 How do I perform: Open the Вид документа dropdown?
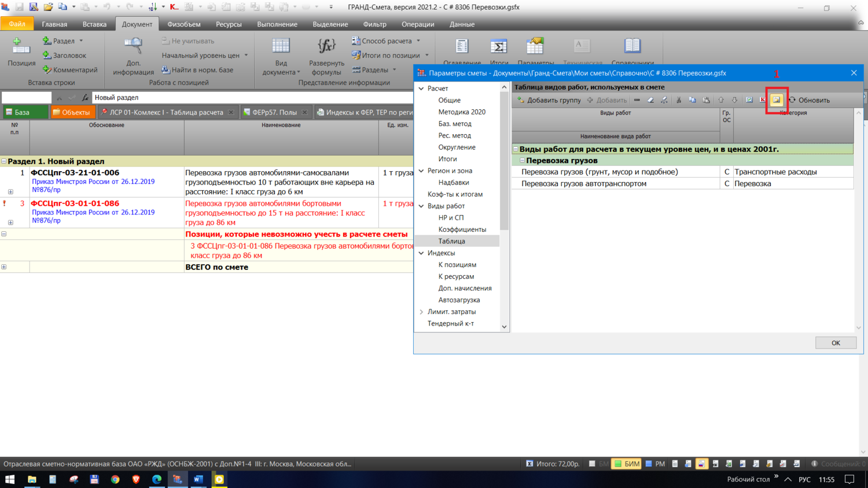click(x=281, y=57)
